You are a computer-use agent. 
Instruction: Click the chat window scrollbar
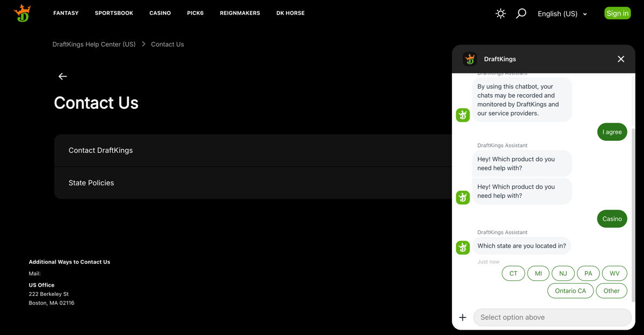point(633,214)
